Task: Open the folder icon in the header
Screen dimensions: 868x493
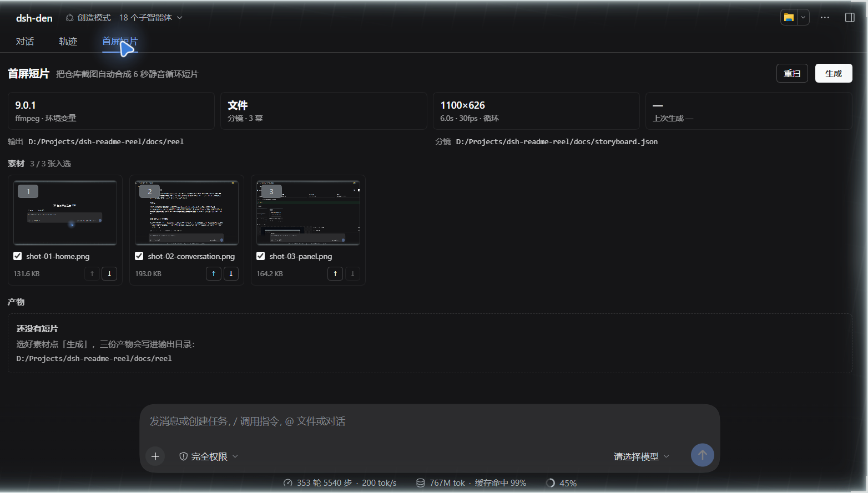Action: pyautogui.click(x=789, y=17)
